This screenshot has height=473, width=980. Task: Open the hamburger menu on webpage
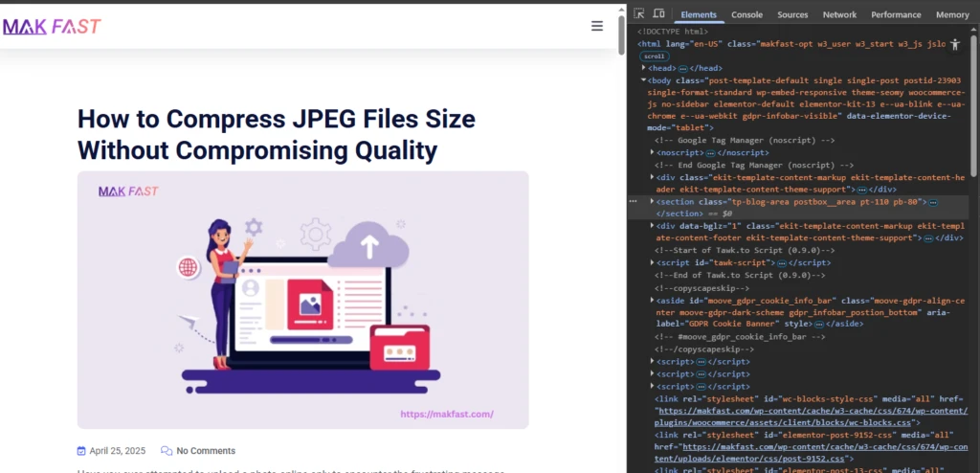coord(597,26)
